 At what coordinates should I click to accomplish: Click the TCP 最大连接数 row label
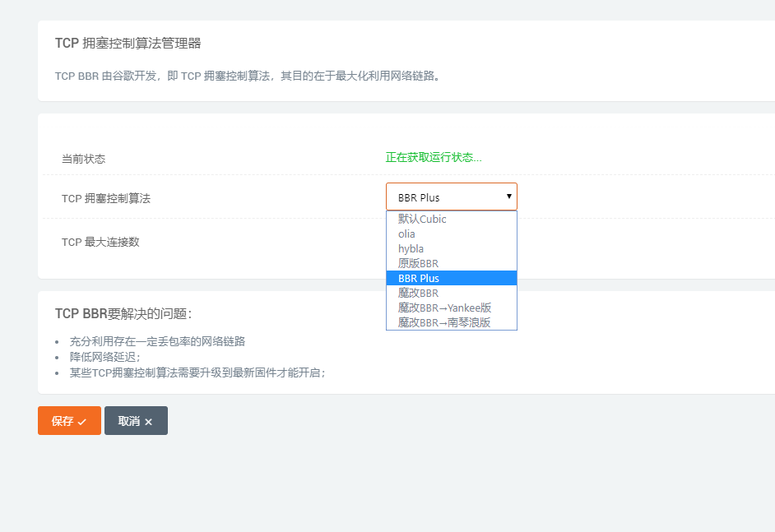[x=100, y=242]
